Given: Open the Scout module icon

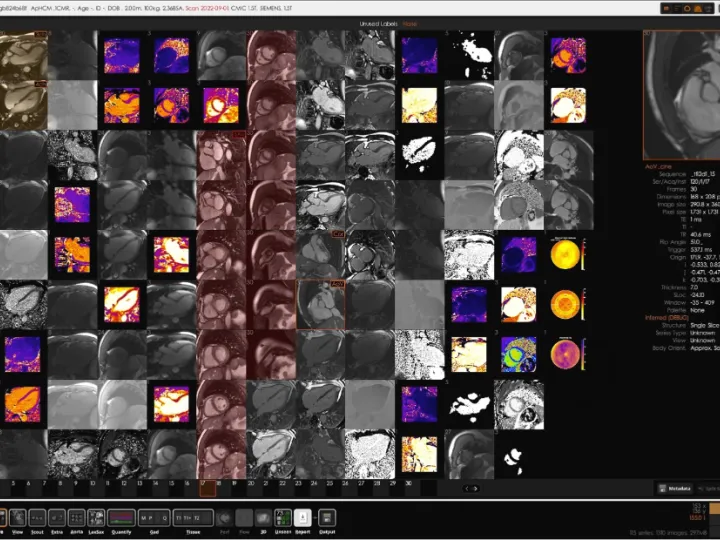Looking at the screenshot, I should tap(37, 518).
